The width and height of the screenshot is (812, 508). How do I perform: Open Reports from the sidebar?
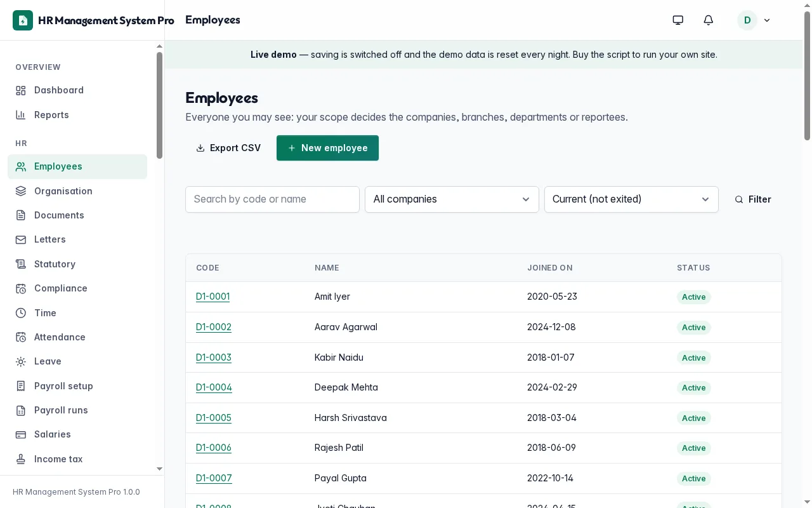(x=77, y=115)
